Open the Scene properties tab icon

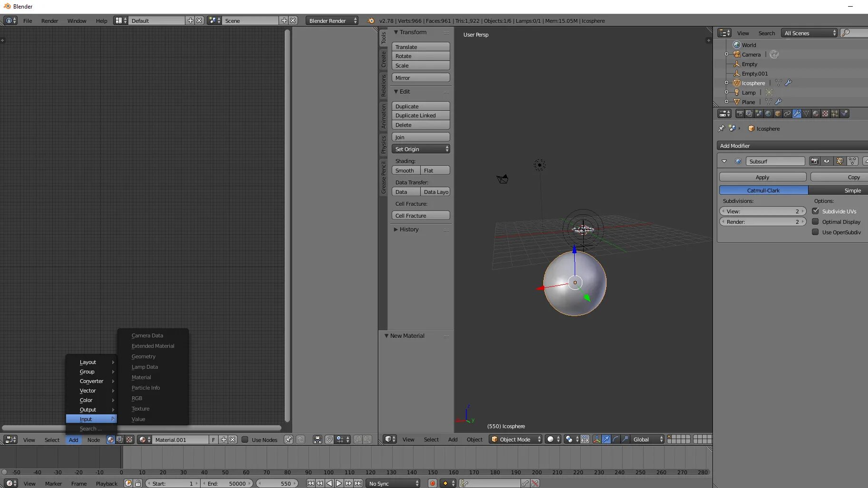(x=759, y=114)
